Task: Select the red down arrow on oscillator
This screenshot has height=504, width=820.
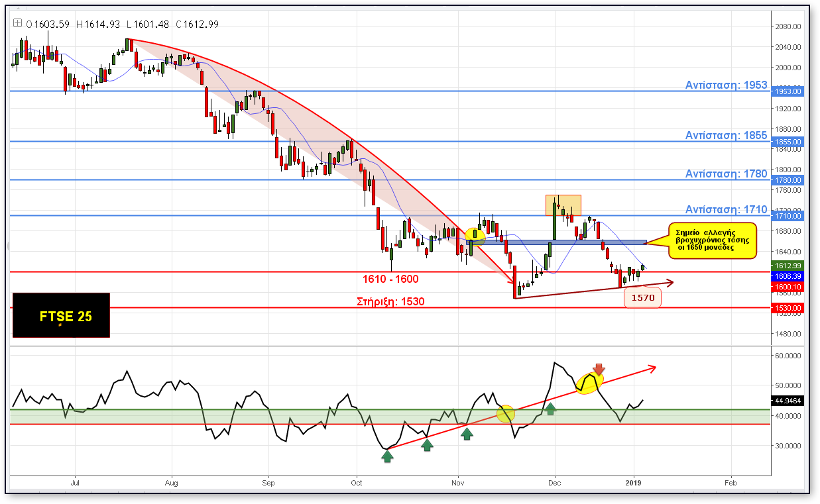Action: click(x=599, y=370)
